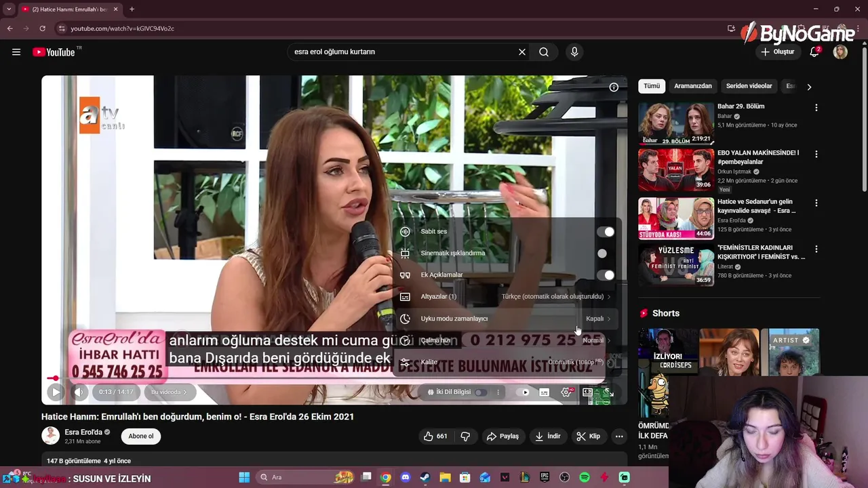Toggle Ek Açıklamalar switch
The height and width of the screenshot is (488, 868).
pos(606,275)
